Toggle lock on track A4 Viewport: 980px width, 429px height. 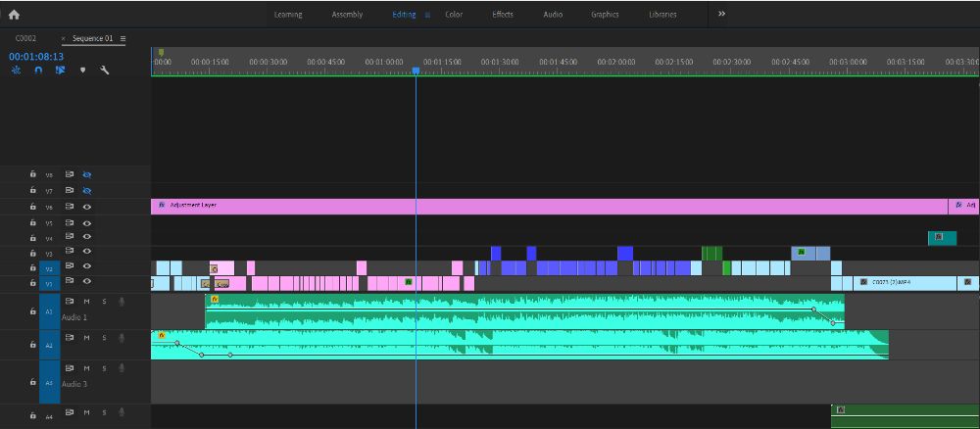click(33, 414)
